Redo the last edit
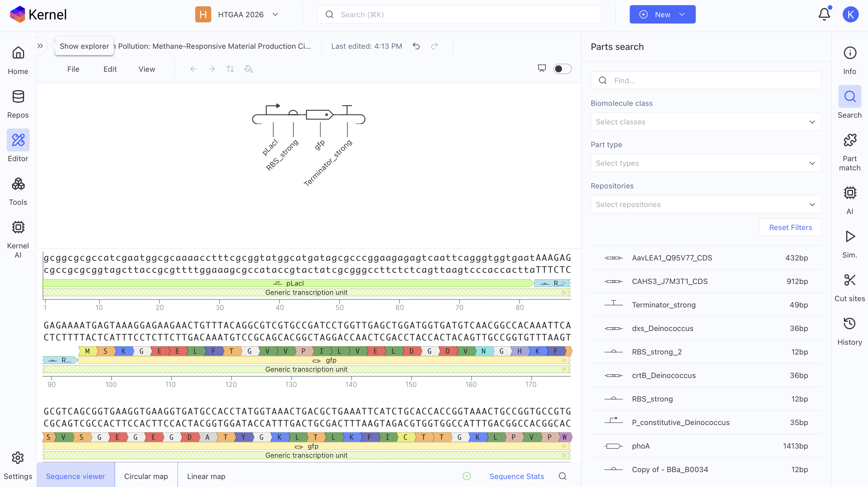 (434, 46)
